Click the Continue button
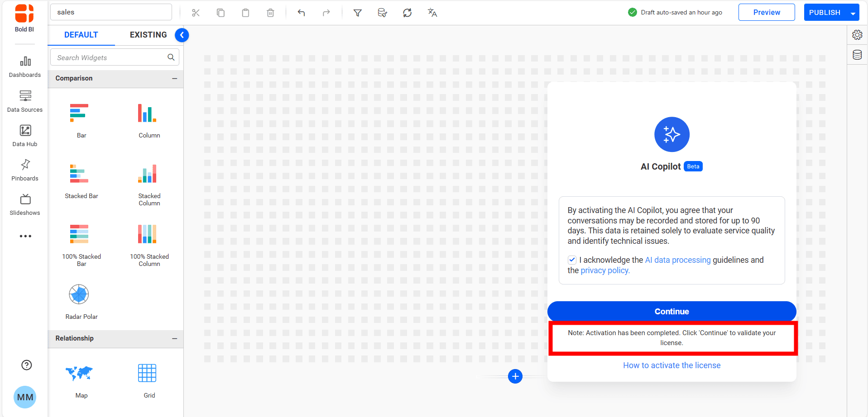Screen dimensions: 868x417 [x=671, y=311]
